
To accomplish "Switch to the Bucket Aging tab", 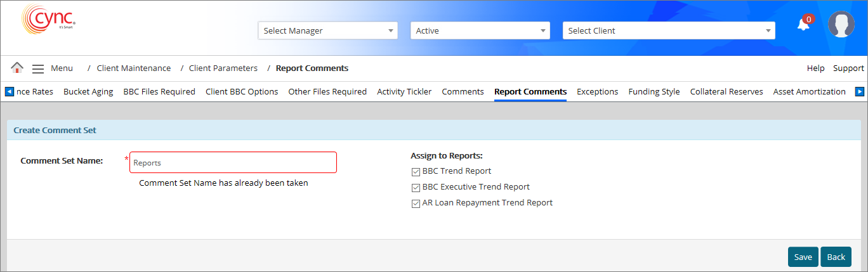I will tap(88, 92).
